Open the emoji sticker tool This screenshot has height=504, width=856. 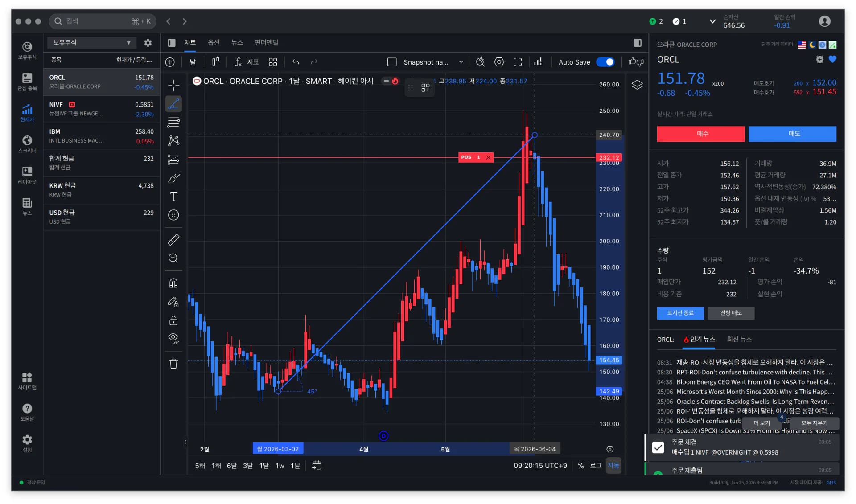pyautogui.click(x=173, y=215)
